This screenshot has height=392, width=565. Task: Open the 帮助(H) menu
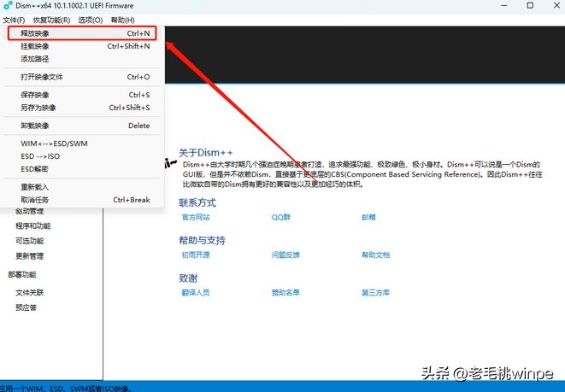[122, 20]
